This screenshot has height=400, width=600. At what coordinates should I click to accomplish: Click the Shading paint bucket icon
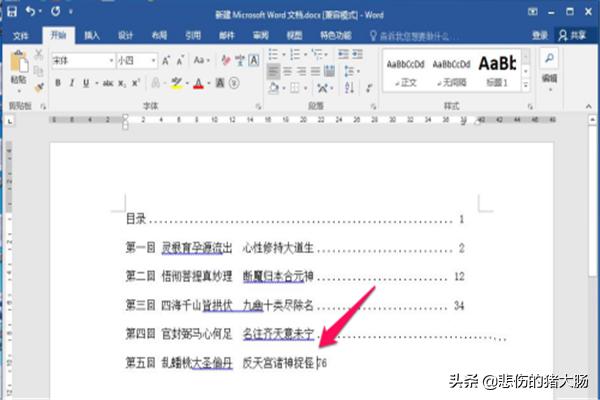(274, 88)
